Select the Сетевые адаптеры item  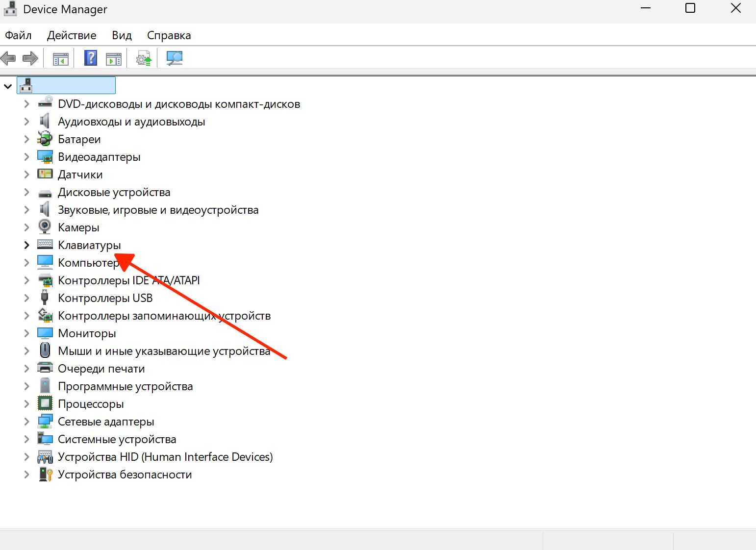click(106, 422)
